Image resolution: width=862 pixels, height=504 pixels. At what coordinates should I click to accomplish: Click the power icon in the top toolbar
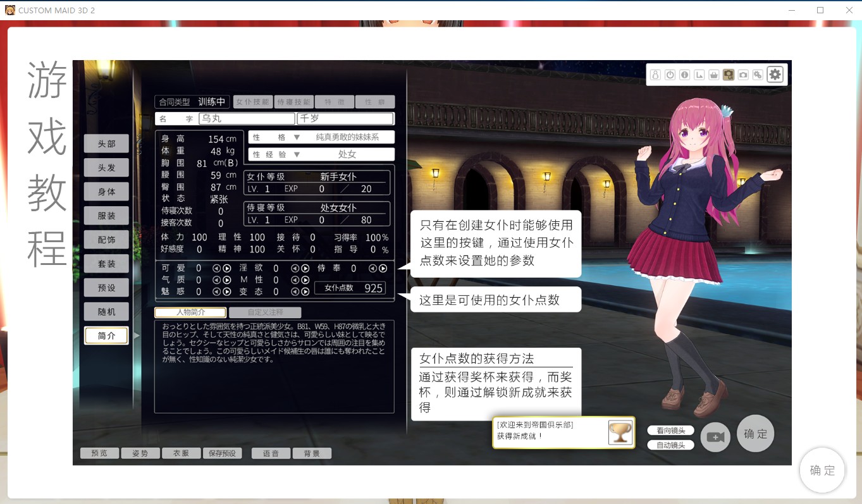pyautogui.click(x=670, y=75)
